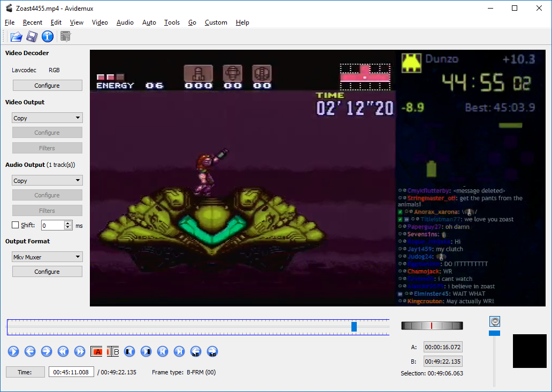552x392 pixels.
Task: Click the Audio Output (1 track(s)) heading
Action: pos(40,165)
